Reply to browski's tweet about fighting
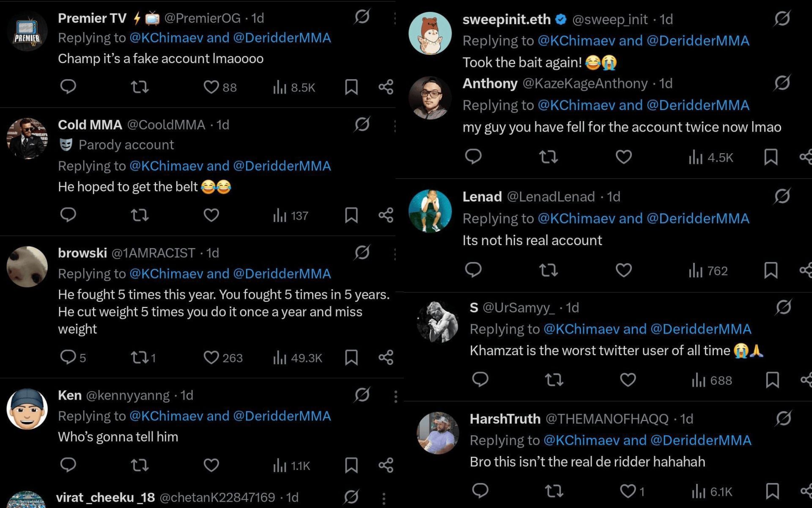 click(x=68, y=357)
